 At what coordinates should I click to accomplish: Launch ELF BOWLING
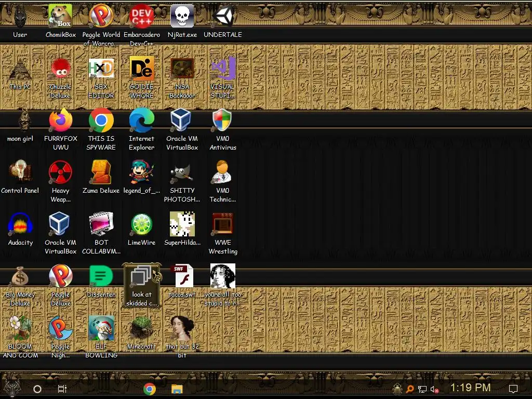(x=101, y=337)
